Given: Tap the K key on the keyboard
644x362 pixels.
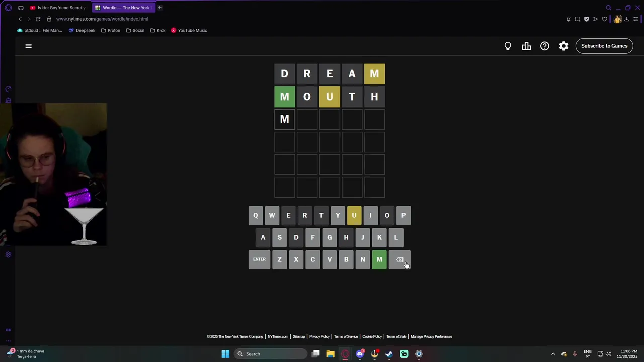Looking at the screenshot, I should (x=379, y=238).
